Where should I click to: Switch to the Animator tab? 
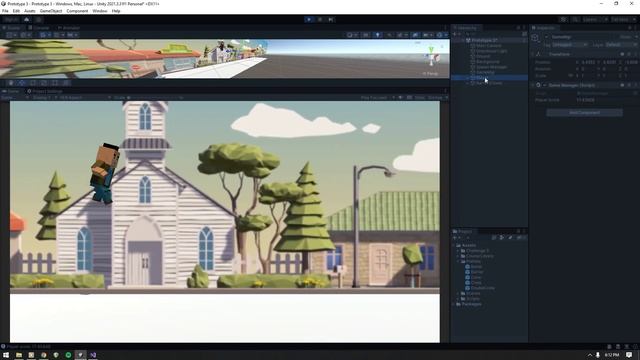point(69,28)
